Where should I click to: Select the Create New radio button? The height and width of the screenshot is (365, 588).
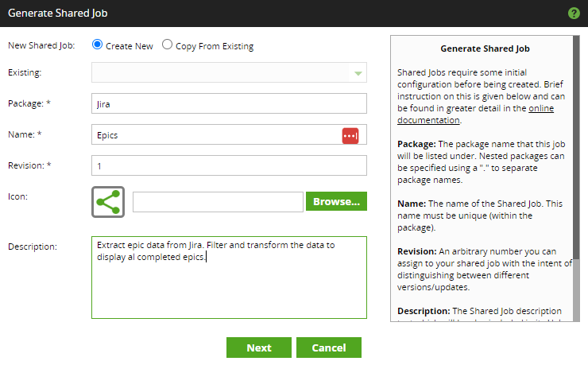tap(97, 45)
